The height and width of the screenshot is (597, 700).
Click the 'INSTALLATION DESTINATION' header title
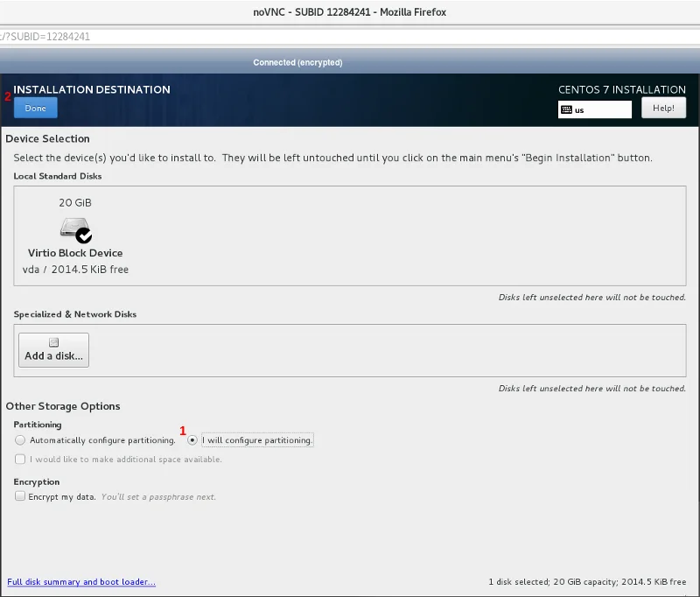(x=92, y=89)
